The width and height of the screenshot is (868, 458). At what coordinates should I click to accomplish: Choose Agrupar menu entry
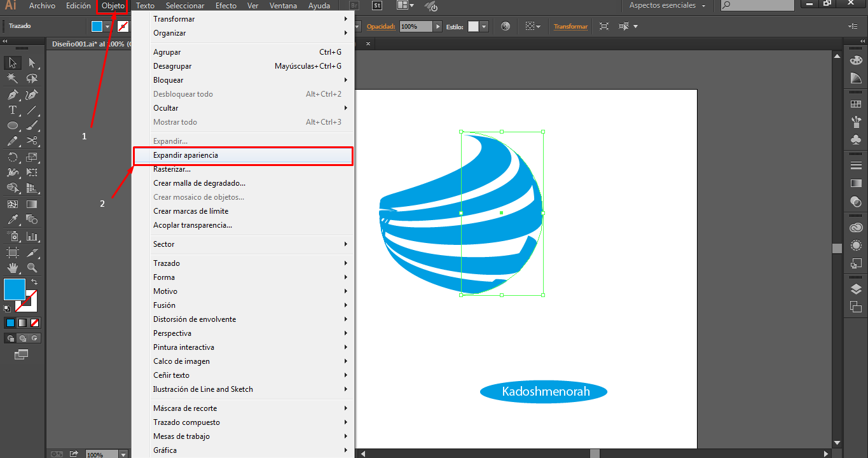(x=242, y=52)
